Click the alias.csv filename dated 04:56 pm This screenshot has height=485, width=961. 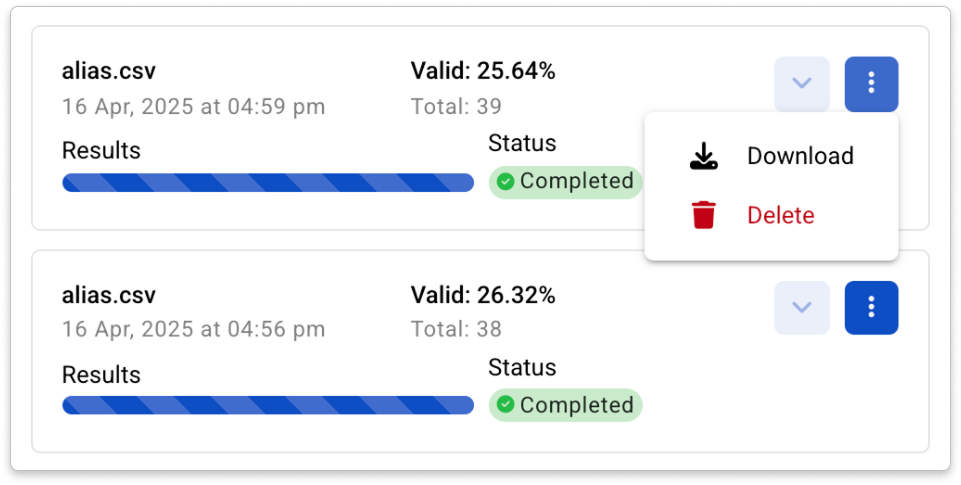109,295
